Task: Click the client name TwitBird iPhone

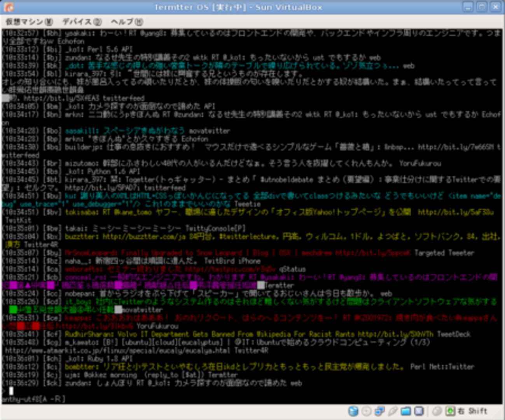Action: point(232,261)
